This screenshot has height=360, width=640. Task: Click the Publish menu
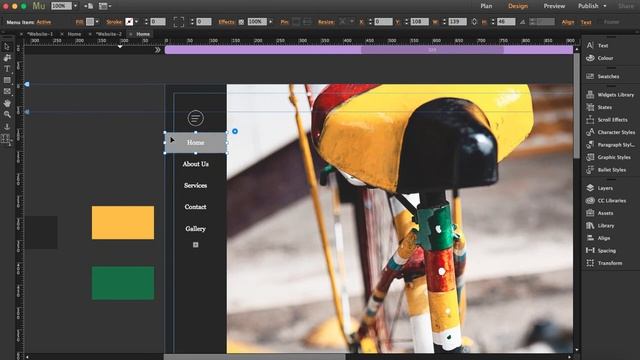(588, 6)
